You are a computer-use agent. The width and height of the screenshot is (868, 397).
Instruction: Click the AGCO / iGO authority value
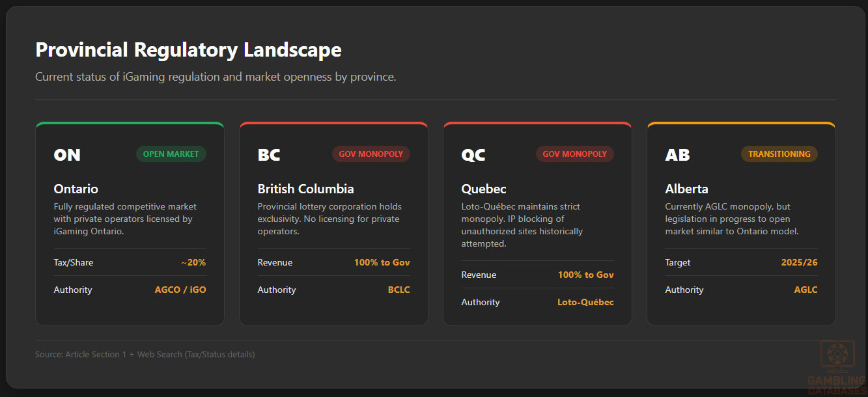180,290
